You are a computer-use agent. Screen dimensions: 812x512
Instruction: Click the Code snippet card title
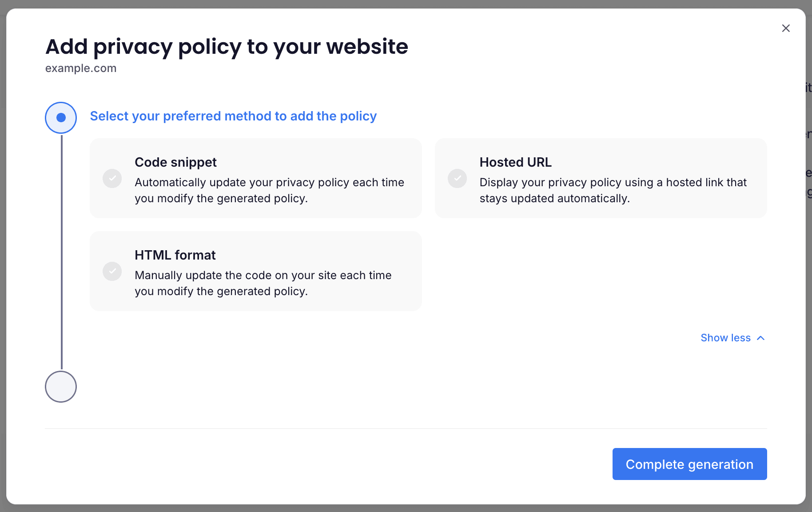pyautogui.click(x=175, y=162)
